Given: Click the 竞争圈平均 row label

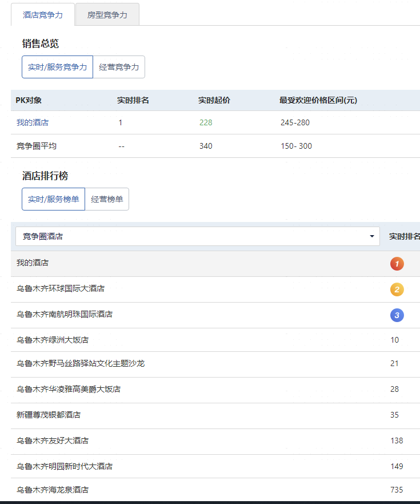Looking at the screenshot, I should point(37,146).
